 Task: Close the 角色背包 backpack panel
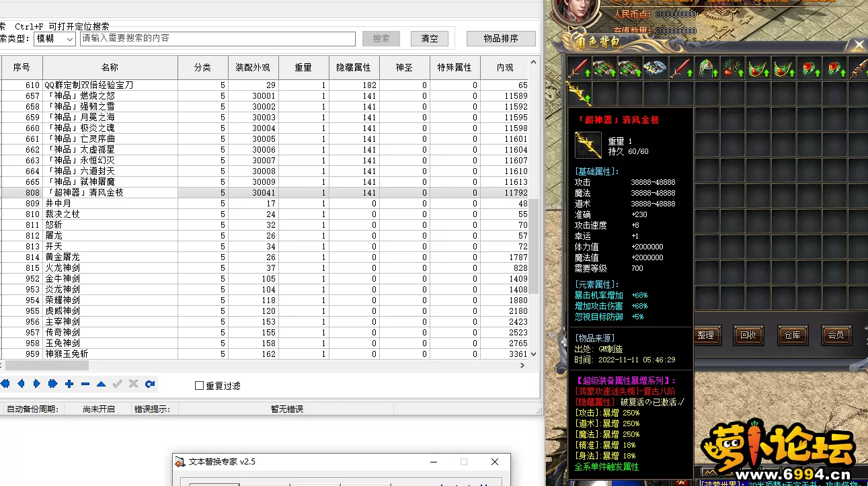click(x=859, y=44)
